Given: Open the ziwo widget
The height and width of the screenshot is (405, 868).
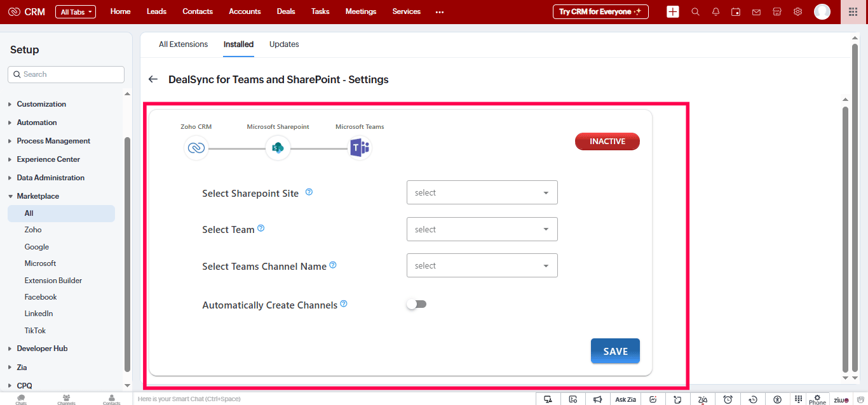Looking at the screenshot, I should pos(842,400).
